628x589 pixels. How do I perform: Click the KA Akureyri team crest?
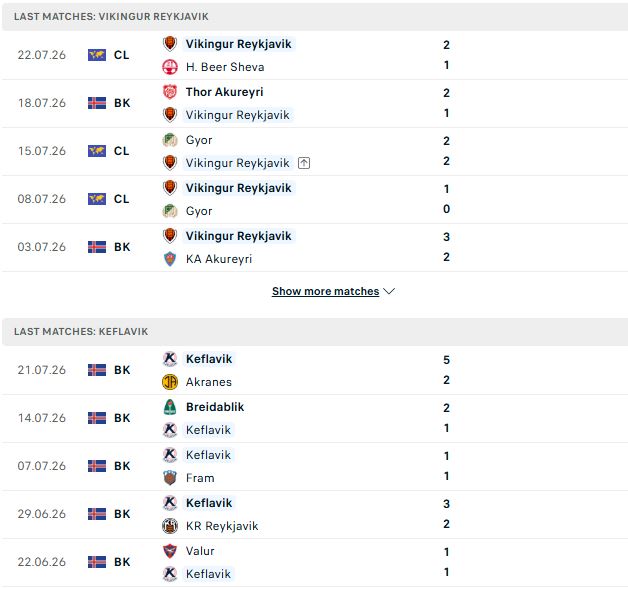coord(170,259)
